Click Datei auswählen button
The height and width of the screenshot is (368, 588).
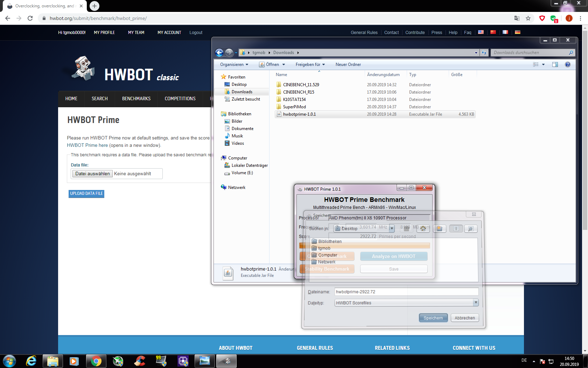(x=92, y=173)
